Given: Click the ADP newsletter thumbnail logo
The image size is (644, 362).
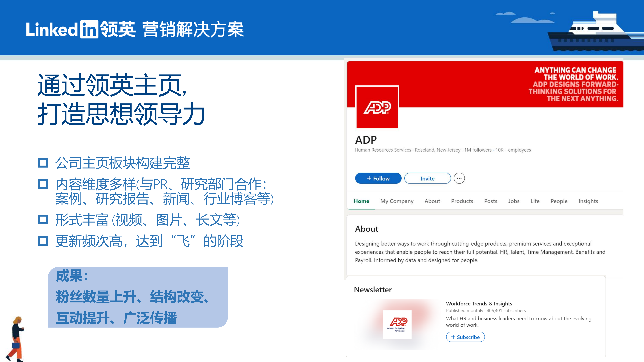Looking at the screenshot, I should [397, 324].
